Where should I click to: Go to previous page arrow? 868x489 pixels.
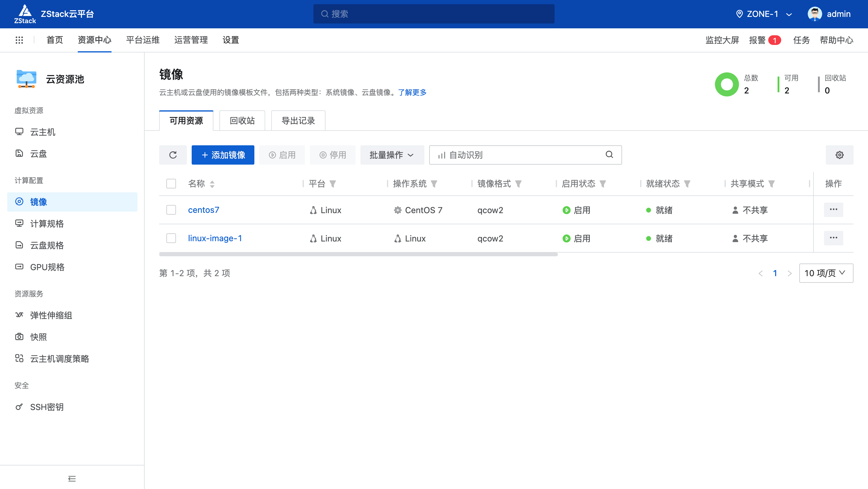tap(760, 273)
